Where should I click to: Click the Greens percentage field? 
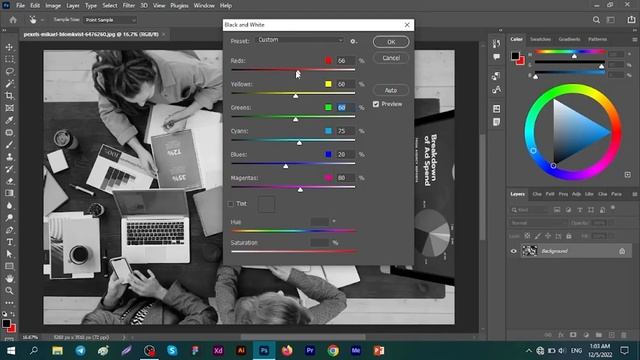(x=345, y=108)
